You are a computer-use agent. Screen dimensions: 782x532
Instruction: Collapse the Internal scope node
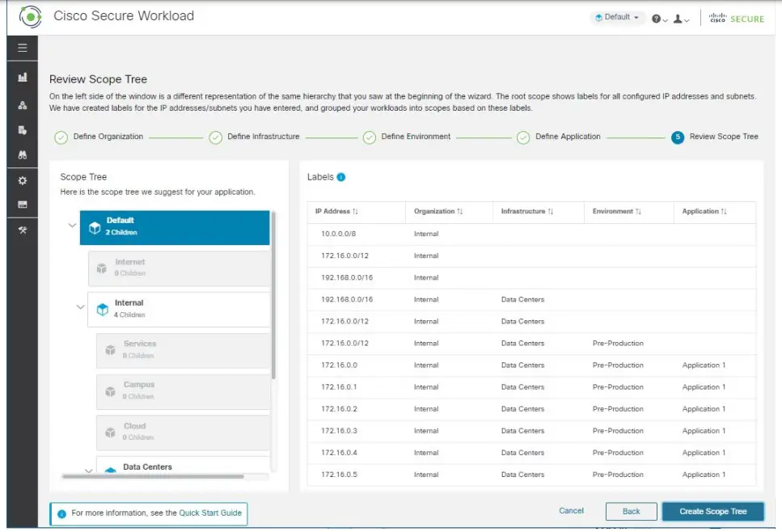pyautogui.click(x=80, y=307)
